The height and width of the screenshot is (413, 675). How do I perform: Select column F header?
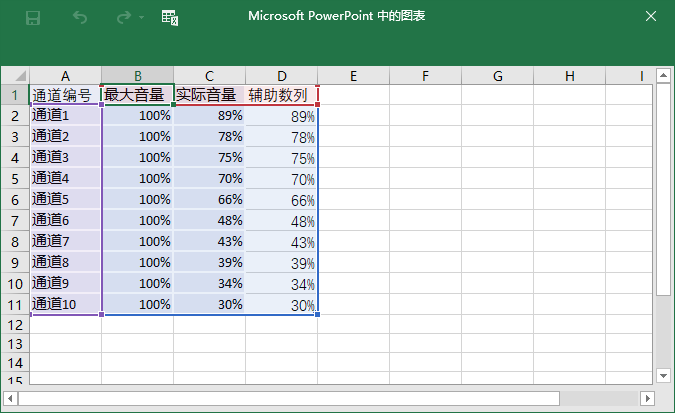(x=425, y=76)
